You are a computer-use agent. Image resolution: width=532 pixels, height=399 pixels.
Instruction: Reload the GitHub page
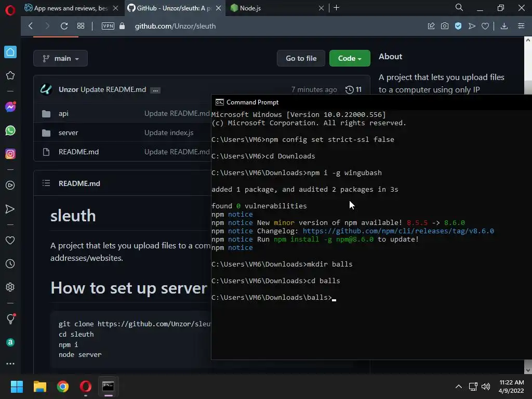click(64, 26)
